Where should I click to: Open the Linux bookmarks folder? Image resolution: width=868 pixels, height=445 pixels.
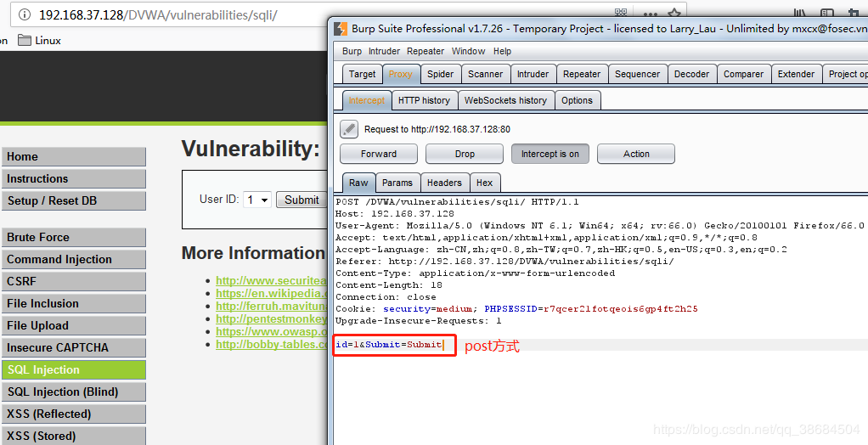39,41
